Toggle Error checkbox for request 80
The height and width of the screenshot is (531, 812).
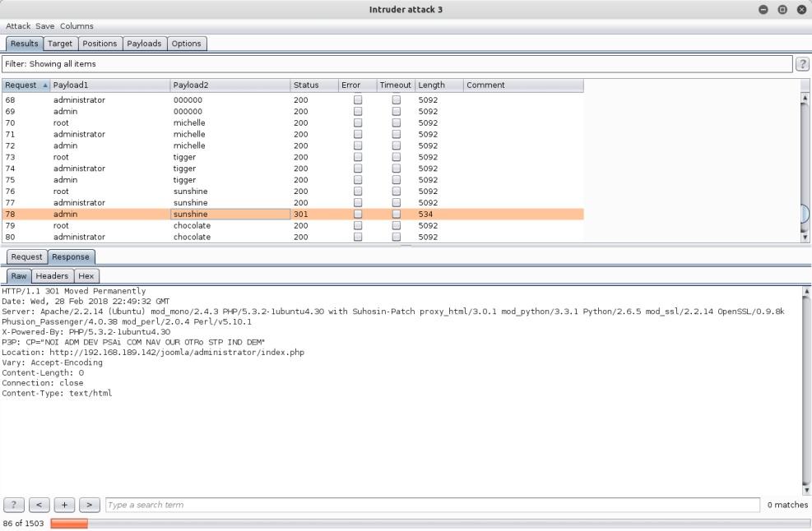tap(358, 237)
